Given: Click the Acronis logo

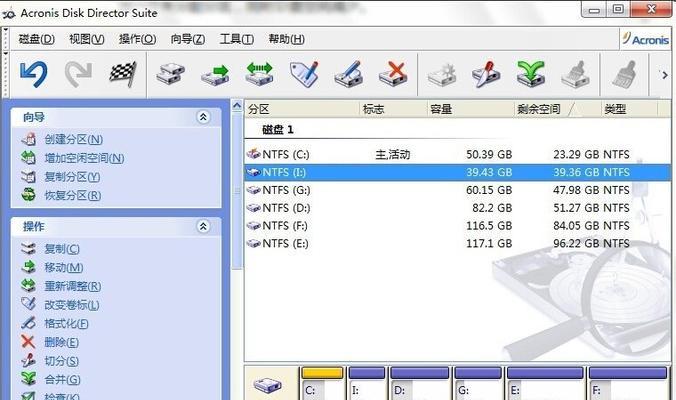Looking at the screenshot, I should (645, 39).
